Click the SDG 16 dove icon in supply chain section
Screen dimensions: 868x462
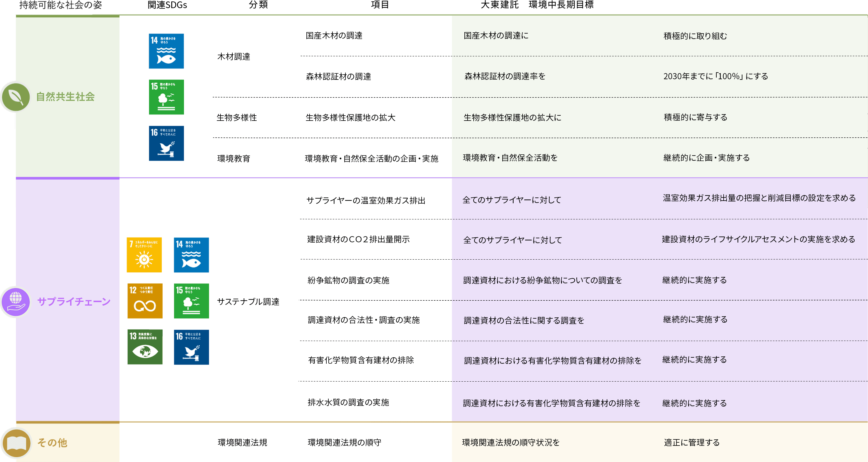pyautogui.click(x=191, y=347)
